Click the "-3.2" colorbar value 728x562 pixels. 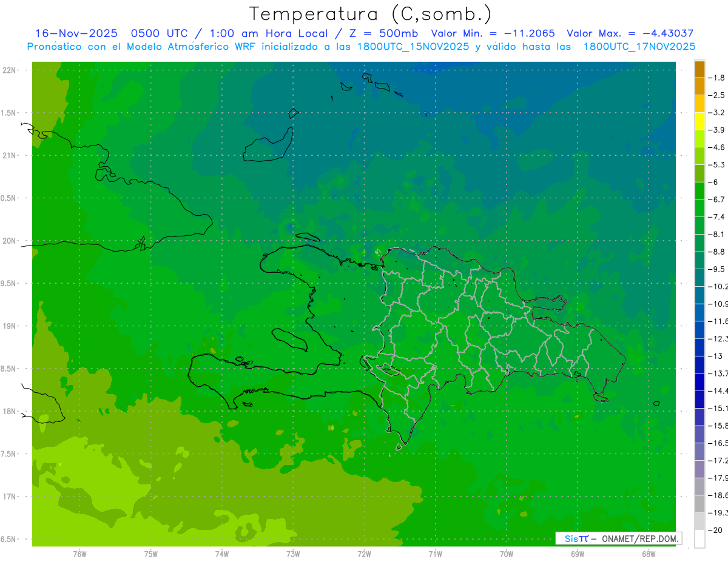[716, 113]
